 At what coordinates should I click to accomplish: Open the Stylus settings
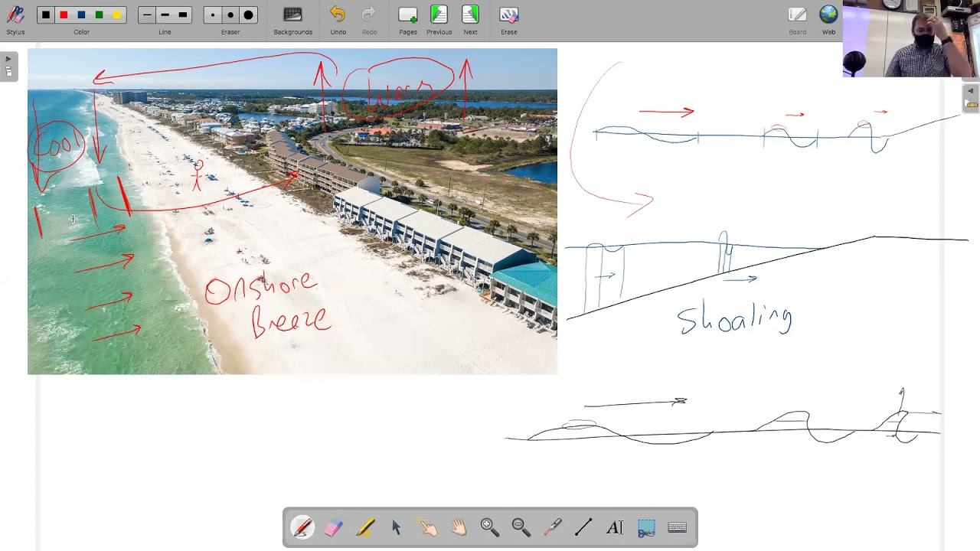coord(15,20)
